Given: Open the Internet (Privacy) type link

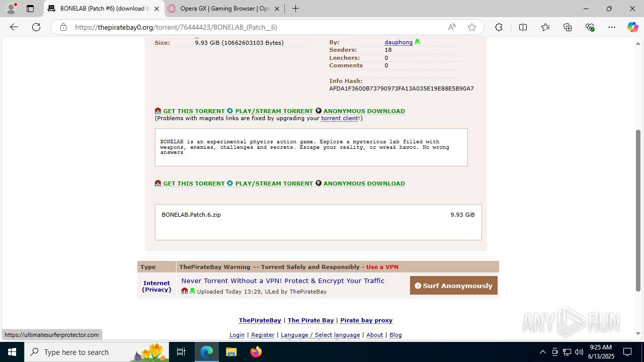Looking at the screenshot, I should [x=156, y=286].
